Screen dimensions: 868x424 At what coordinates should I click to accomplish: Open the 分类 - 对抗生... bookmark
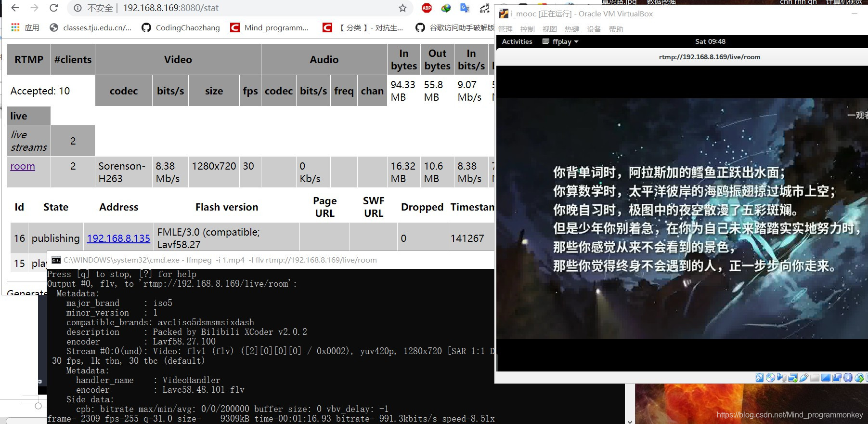coord(363,27)
